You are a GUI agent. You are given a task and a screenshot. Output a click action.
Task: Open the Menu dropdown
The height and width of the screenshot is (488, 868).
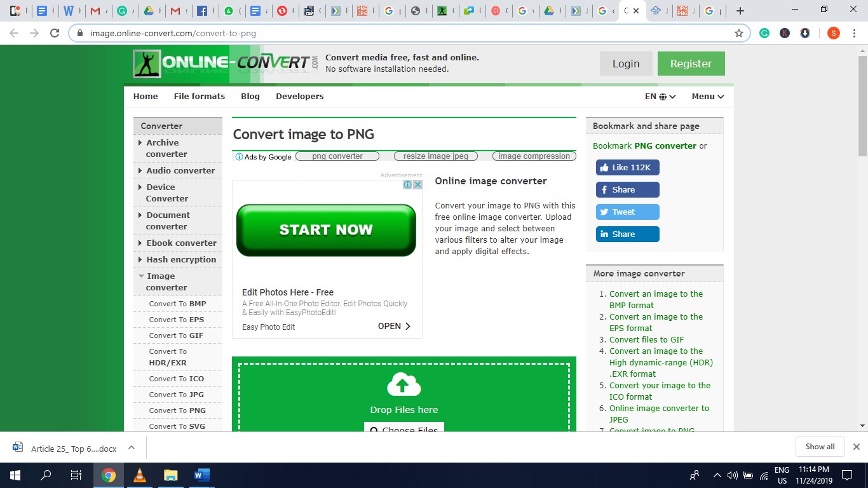tap(708, 97)
